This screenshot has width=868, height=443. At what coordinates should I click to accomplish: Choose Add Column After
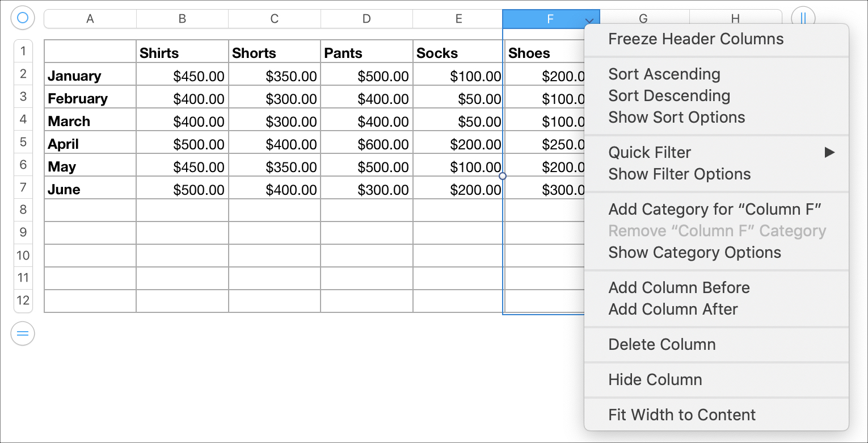pos(673,309)
